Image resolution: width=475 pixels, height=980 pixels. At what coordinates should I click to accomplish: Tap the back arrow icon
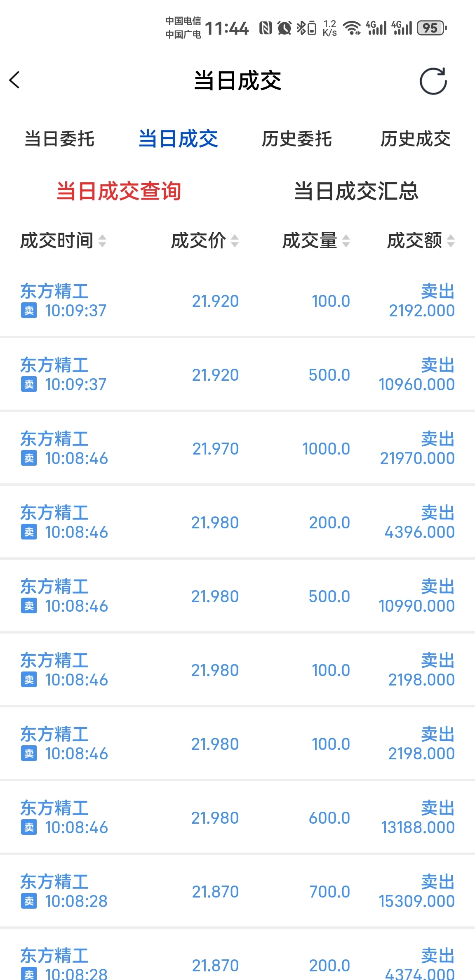tap(15, 80)
